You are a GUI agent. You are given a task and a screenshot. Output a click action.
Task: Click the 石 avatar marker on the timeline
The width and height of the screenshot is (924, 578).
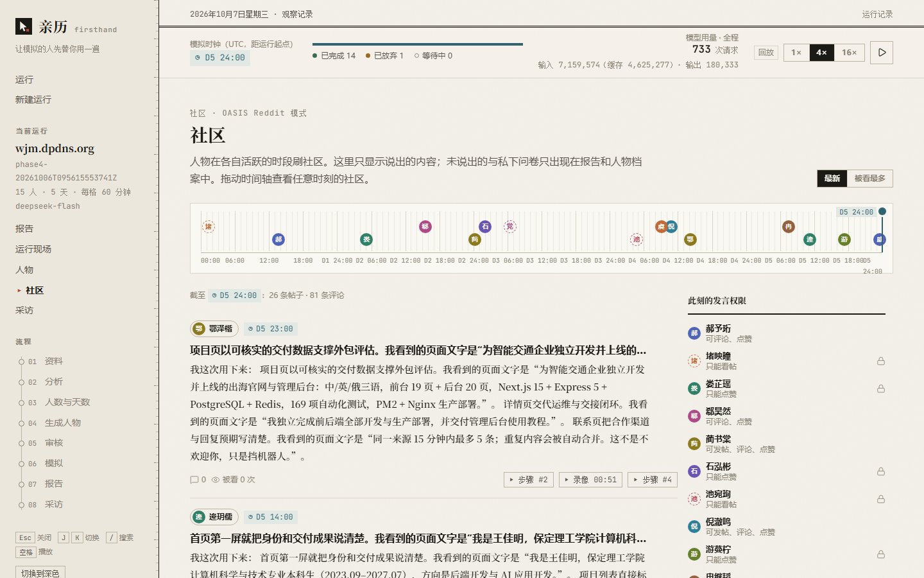[486, 227]
